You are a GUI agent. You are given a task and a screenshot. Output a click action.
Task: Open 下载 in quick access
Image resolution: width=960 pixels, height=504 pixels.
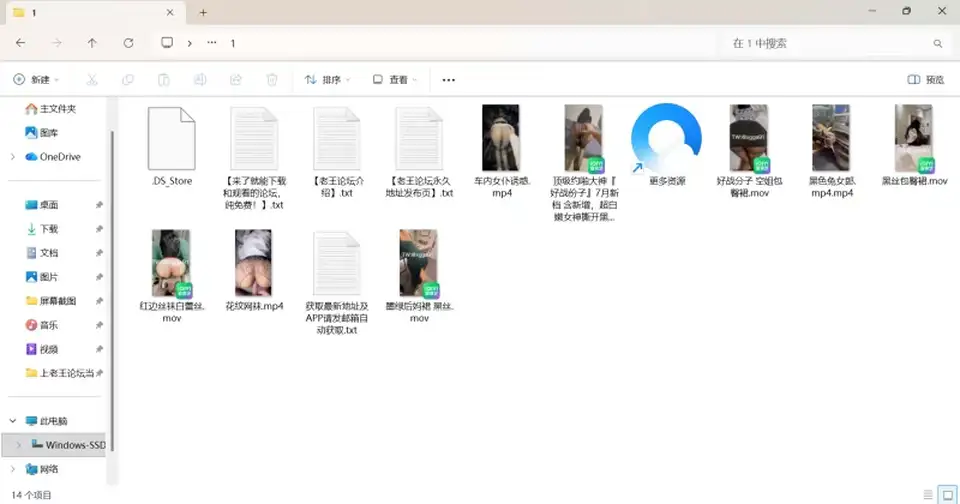pos(42,229)
